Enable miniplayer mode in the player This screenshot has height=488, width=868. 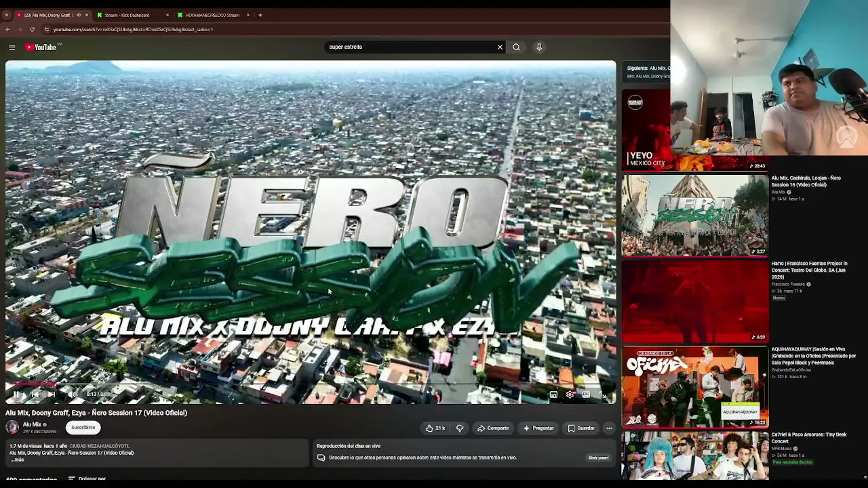tap(553, 394)
